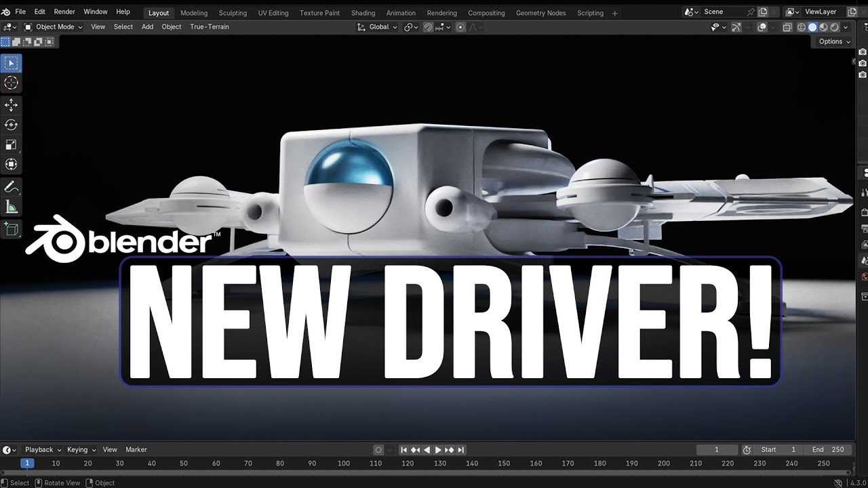The height and width of the screenshot is (488, 868).
Task: Choose the Measure tool
Action: point(12,207)
